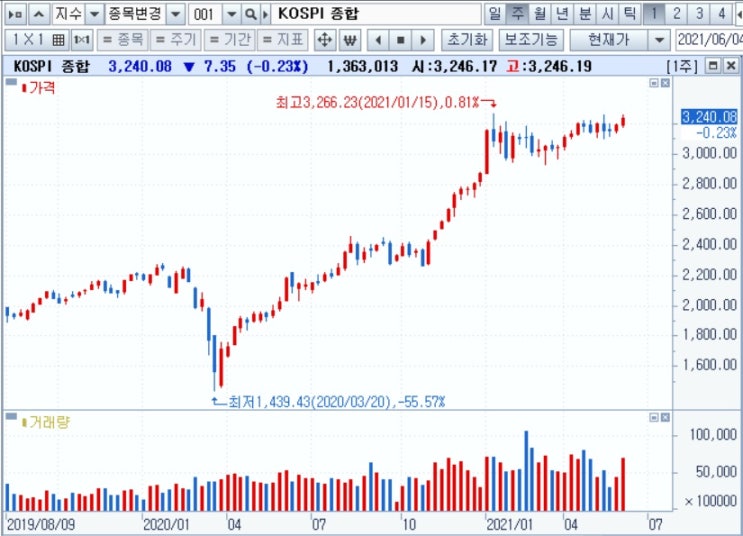Maximize the KOSPI chart pane
This screenshot has width=743, height=536.
(713, 65)
